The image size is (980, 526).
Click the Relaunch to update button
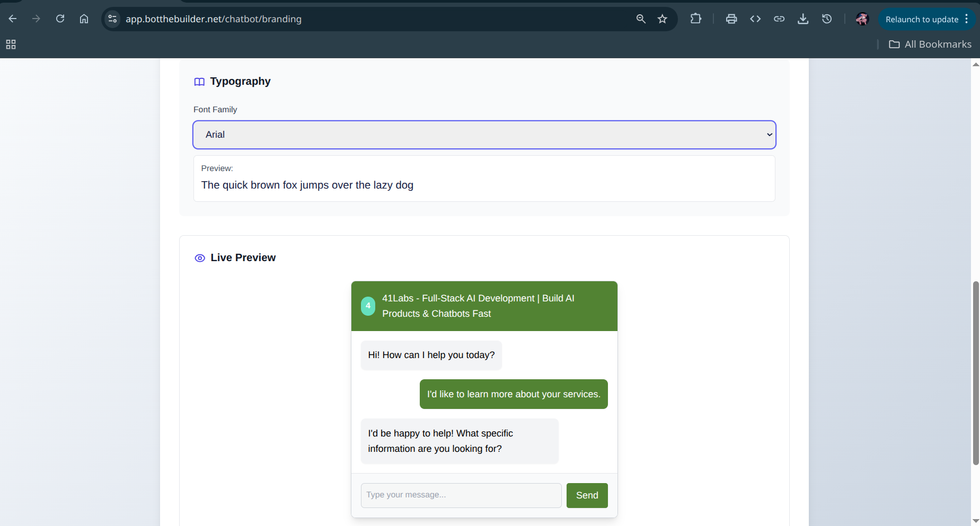(x=922, y=19)
